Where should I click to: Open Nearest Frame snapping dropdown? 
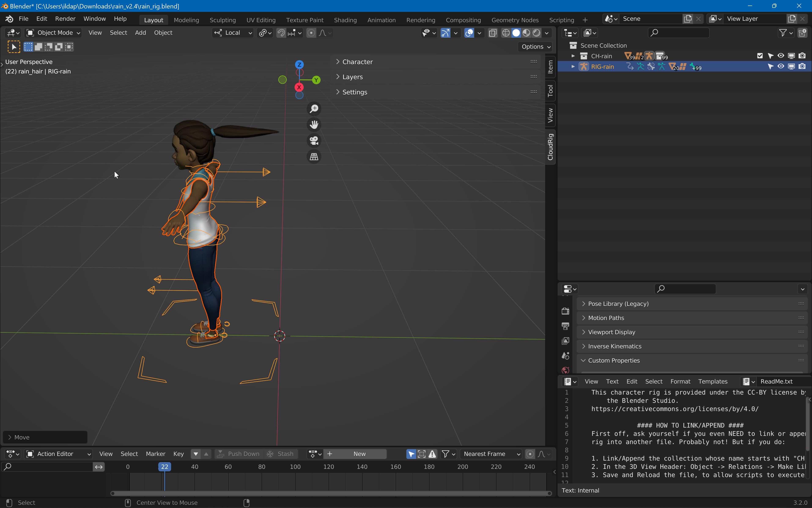tap(491, 454)
